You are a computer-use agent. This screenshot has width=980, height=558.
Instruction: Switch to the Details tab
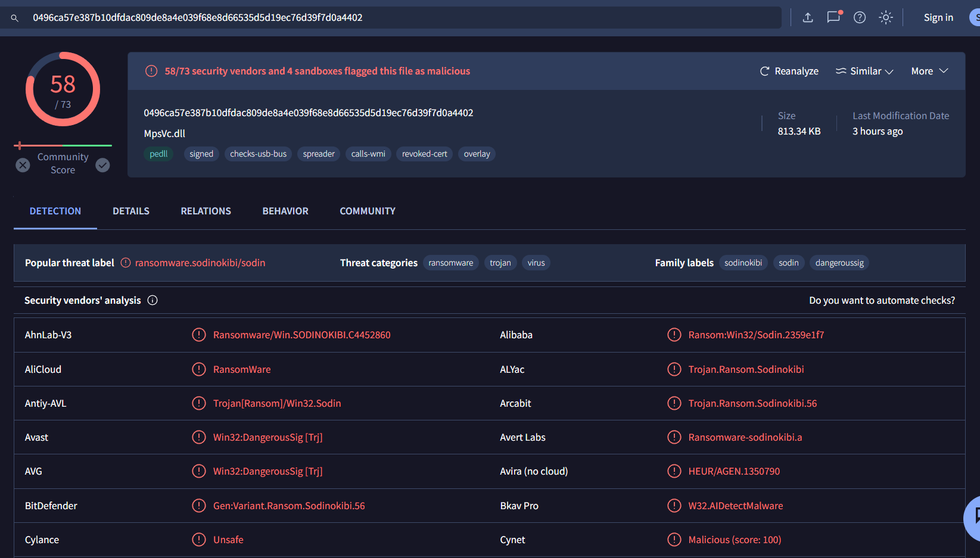[131, 211]
